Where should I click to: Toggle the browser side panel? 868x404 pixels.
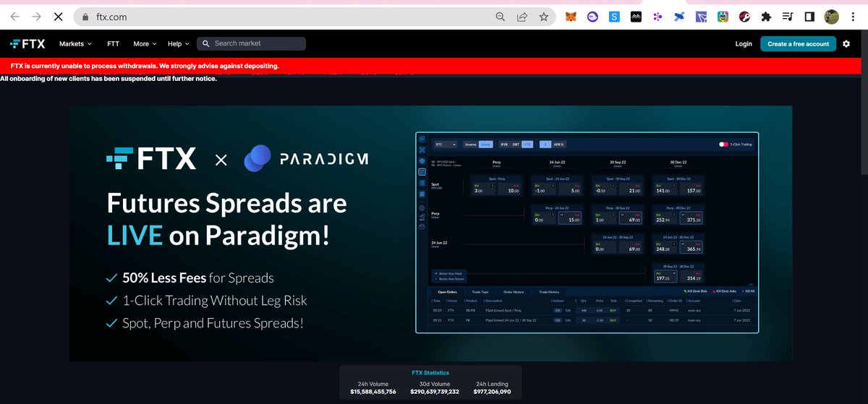point(809,17)
